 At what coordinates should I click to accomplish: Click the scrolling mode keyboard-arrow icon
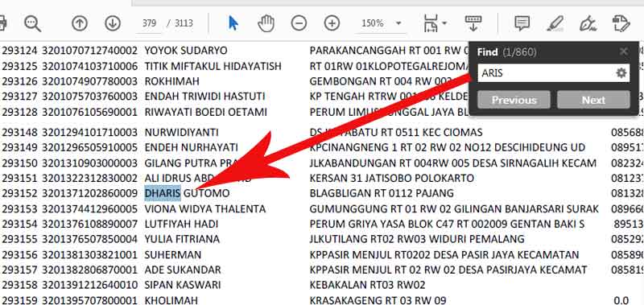[473, 23]
